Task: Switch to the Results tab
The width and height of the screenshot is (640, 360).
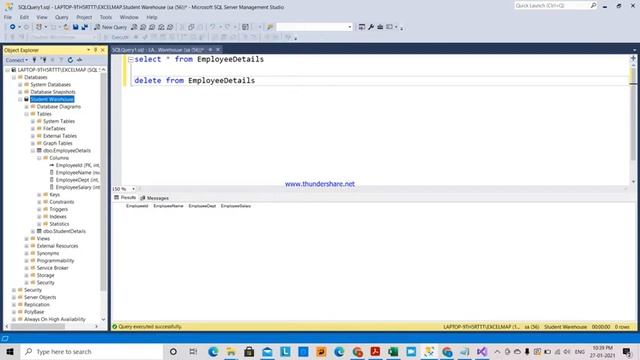Action: point(125,198)
